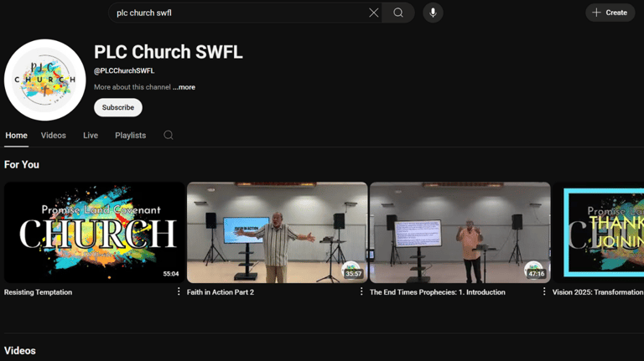Open the Playlists tab
The width and height of the screenshot is (644, 361).
pos(130,136)
